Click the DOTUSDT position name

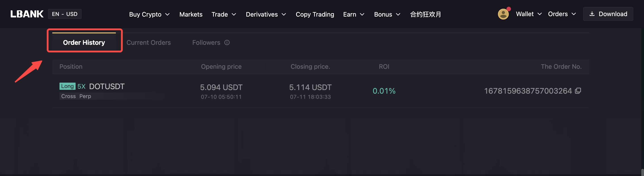(x=107, y=86)
